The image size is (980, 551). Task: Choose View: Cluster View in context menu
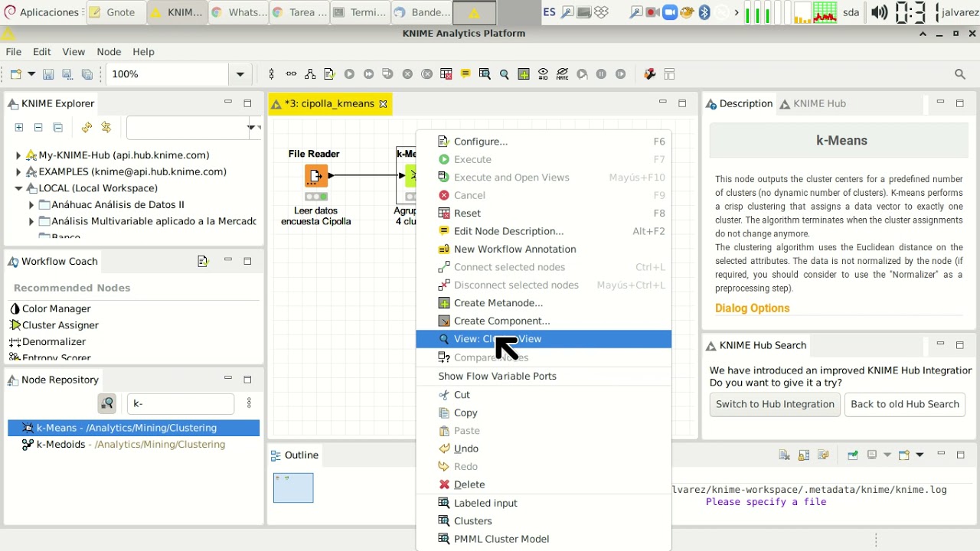click(544, 339)
